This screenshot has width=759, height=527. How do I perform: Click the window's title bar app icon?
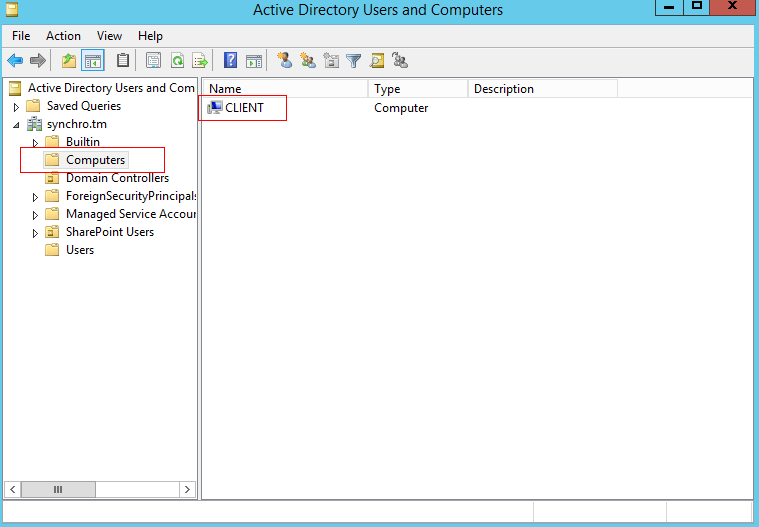pyautogui.click(x=12, y=9)
